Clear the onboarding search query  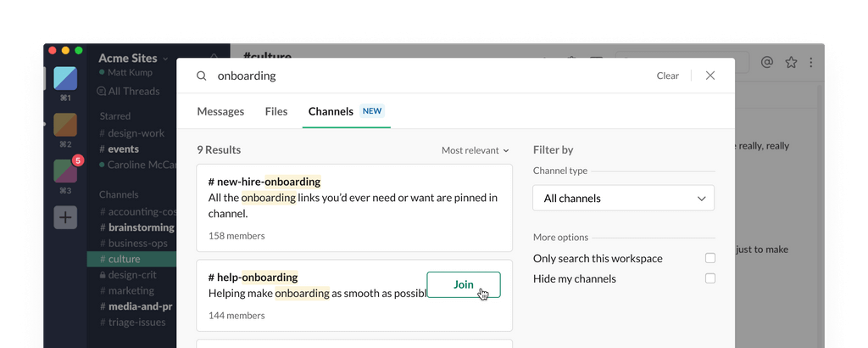click(x=668, y=76)
